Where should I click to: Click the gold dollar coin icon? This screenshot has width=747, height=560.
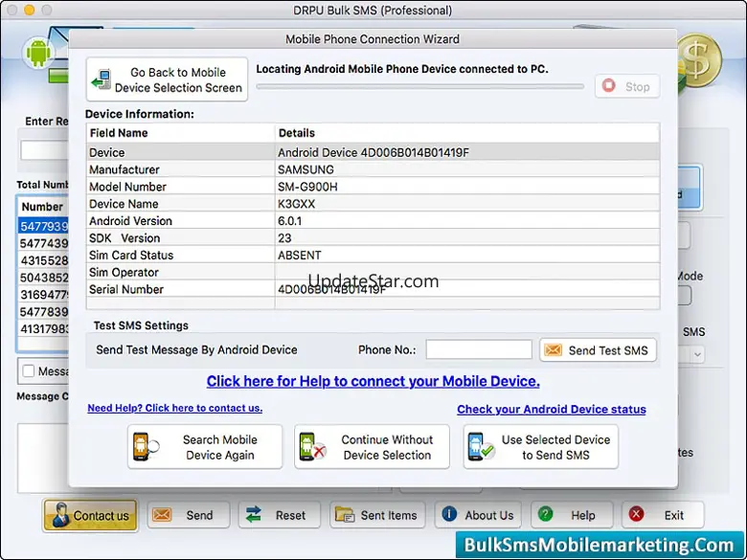click(700, 60)
